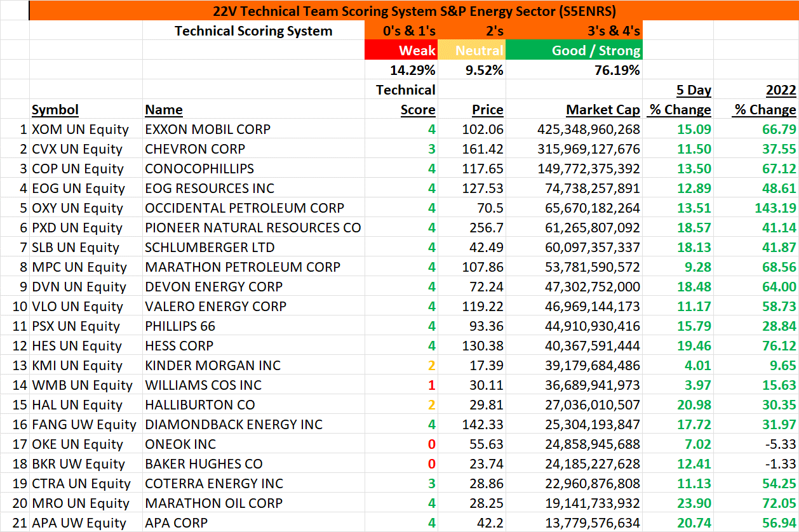799x532 pixels.
Task: Click the 22V Technical Team Scoring System title
Action: [x=413, y=11]
